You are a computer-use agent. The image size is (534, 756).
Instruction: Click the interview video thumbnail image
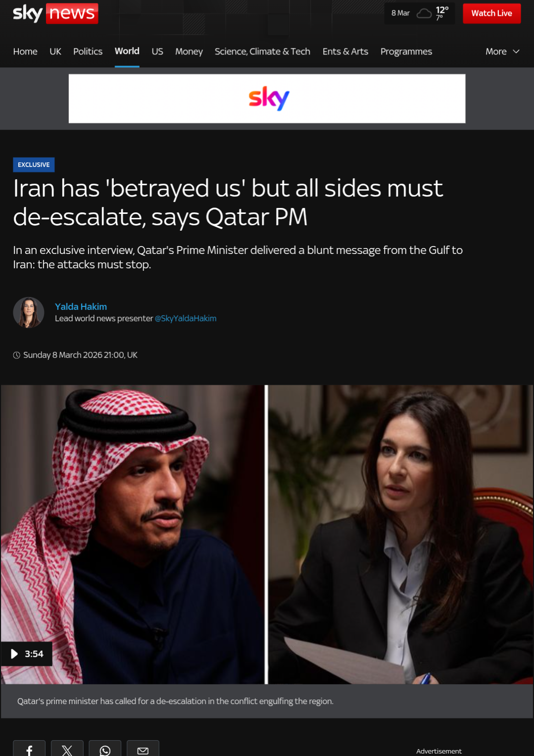(267, 535)
